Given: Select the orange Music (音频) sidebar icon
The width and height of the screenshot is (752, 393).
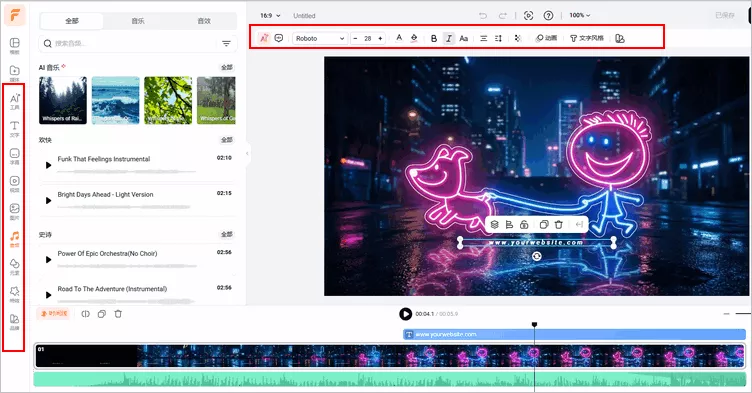Looking at the screenshot, I should click(14, 239).
